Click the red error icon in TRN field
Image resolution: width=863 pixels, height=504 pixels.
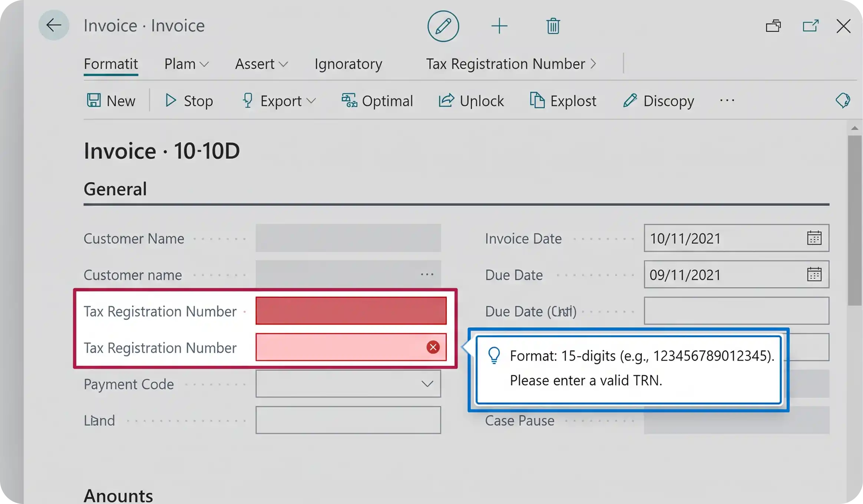point(433,347)
